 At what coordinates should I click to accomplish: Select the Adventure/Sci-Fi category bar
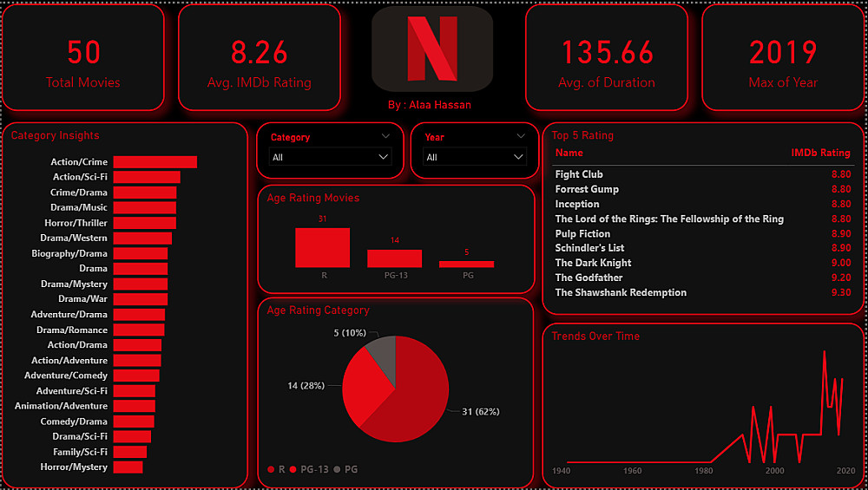135,391
